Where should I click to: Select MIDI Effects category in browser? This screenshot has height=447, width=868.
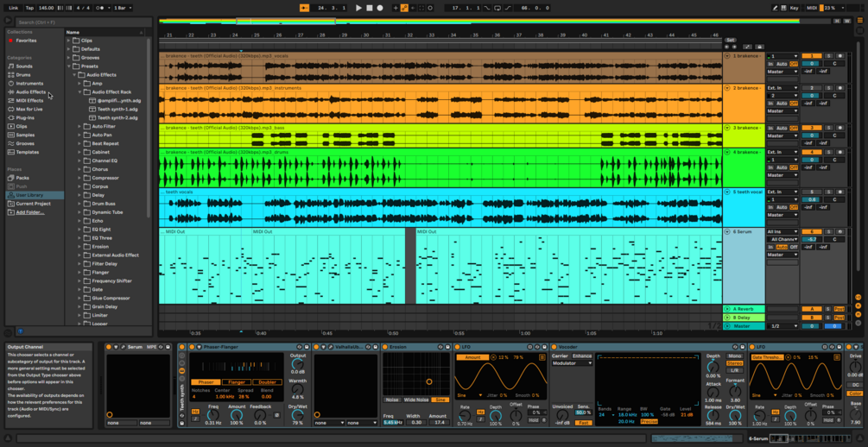30,101
